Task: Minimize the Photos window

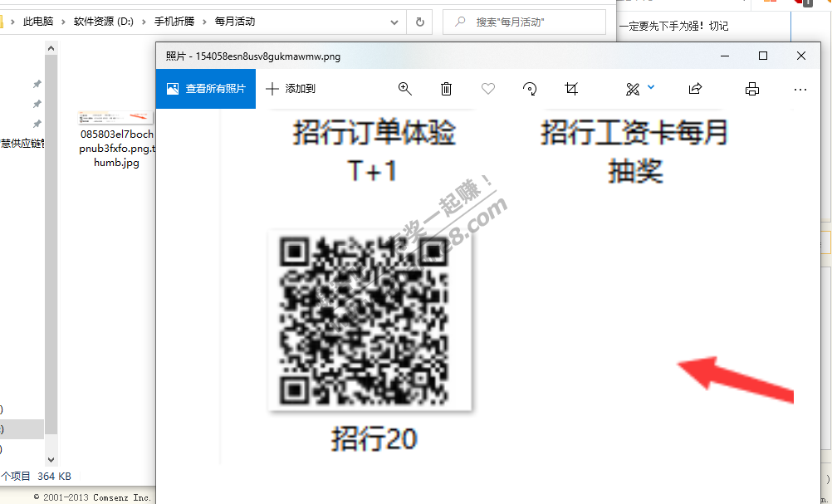Action: [x=725, y=56]
